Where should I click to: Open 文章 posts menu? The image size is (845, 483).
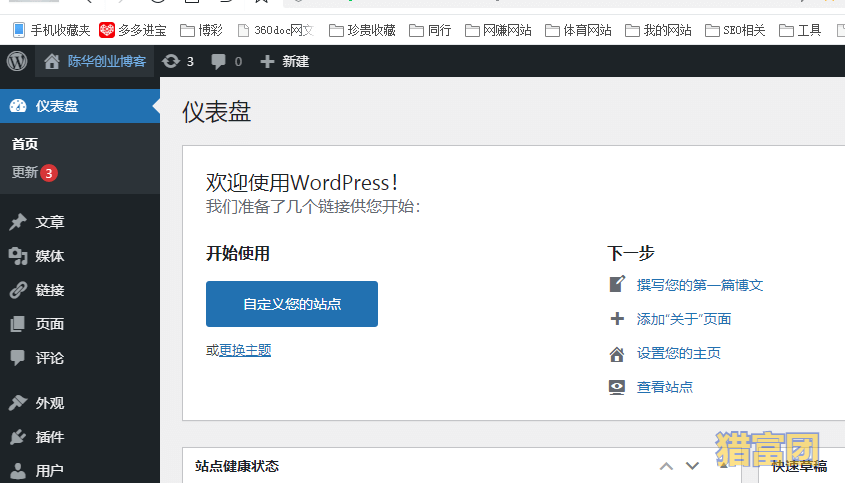50,222
